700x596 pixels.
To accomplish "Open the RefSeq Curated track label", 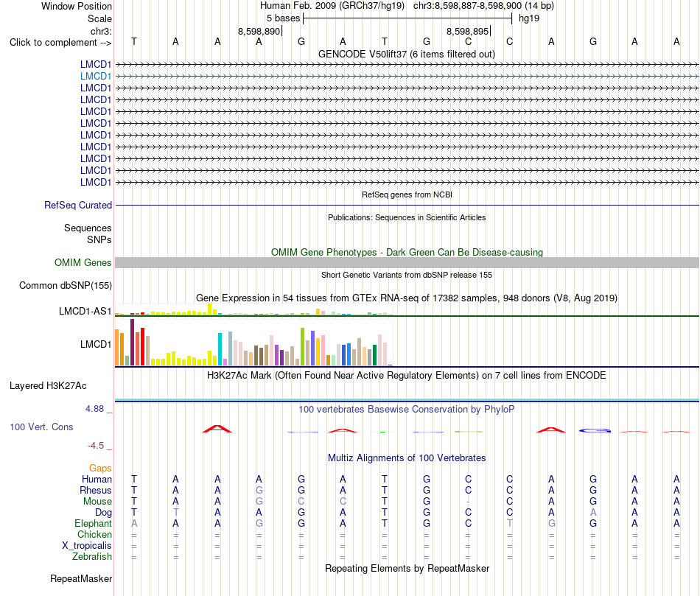I will [x=77, y=205].
